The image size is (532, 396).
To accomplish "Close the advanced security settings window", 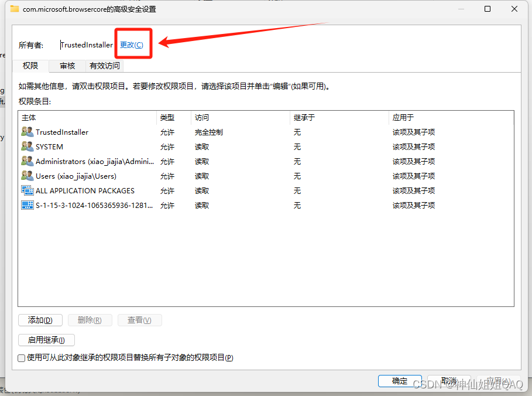I will (514, 9).
